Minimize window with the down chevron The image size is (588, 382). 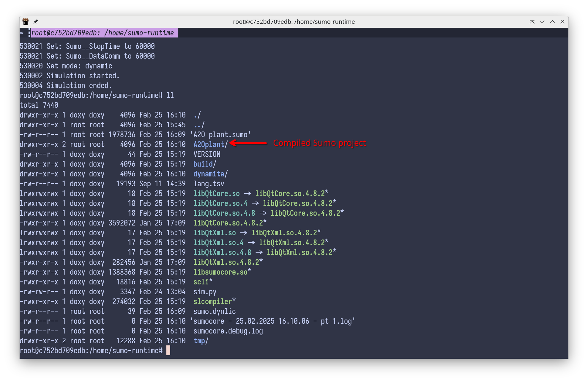tap(542, 22)
